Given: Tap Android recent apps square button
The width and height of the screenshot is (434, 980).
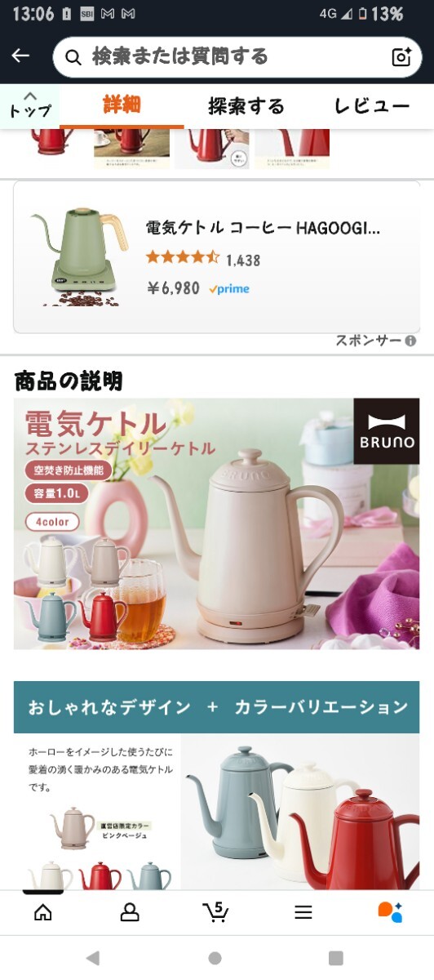Looking at the screenshot, I should (x=335, y=958).
